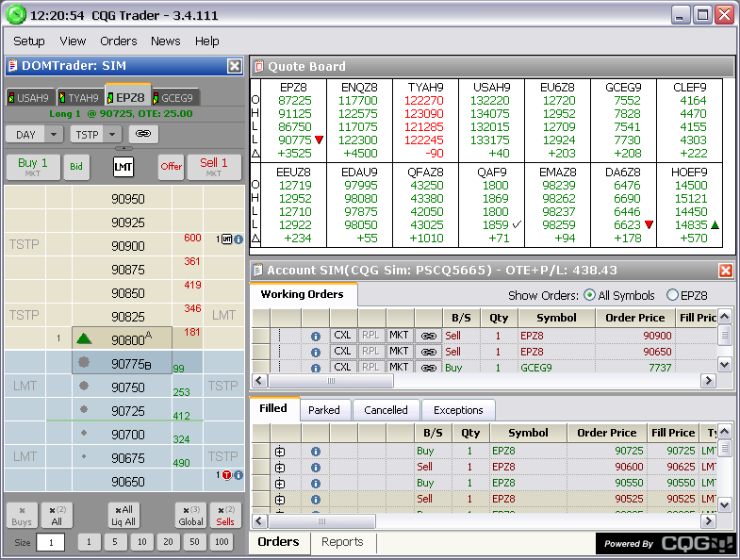
Task: Set order size to 50
Action: (194, 542)
